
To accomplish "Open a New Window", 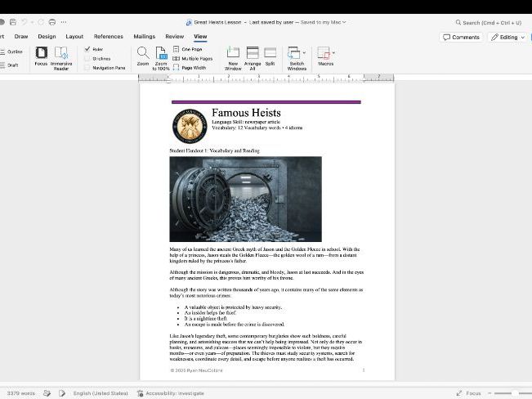I will (233, 58).
